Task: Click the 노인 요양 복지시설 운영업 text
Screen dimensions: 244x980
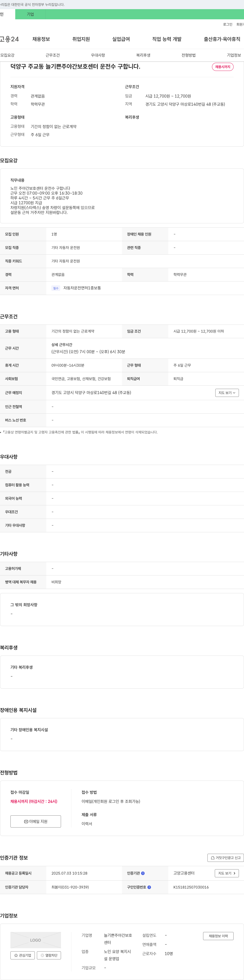Action: click(118, 955)
